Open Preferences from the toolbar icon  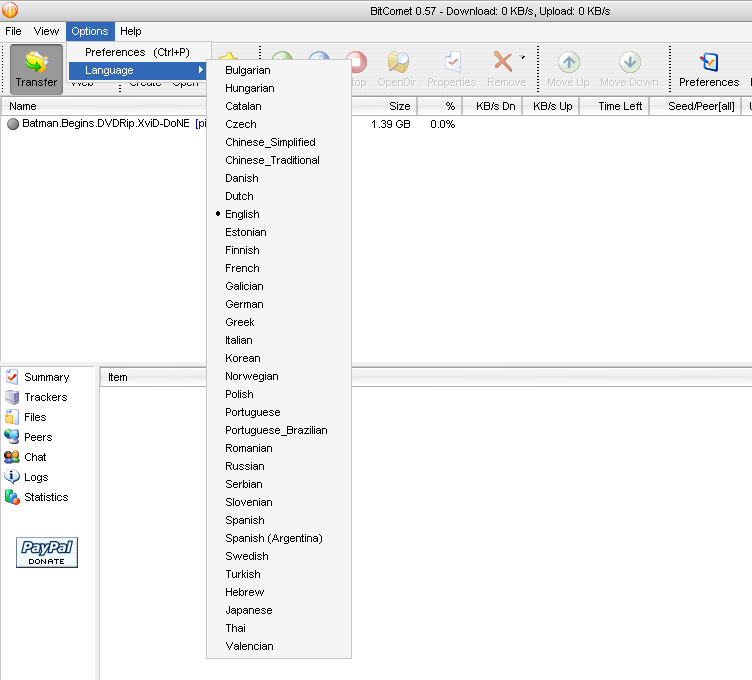(709, 62)
